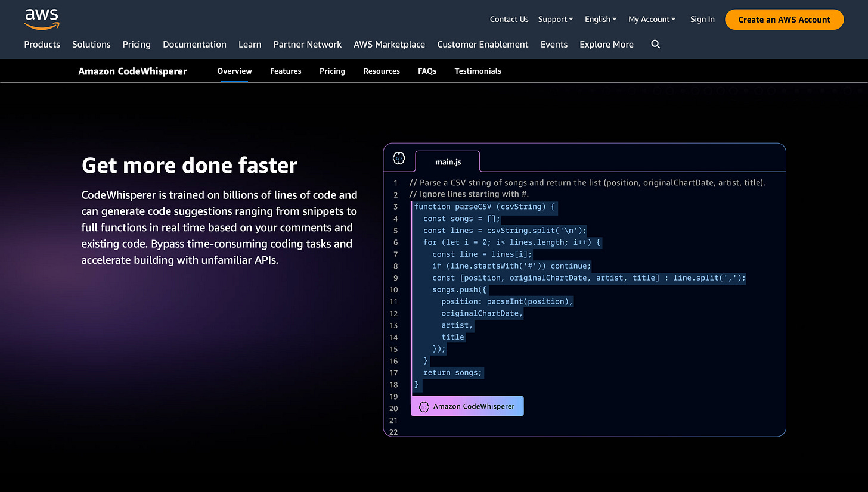Viewport: 868px width, 492px height.
Task: Switch to the FAQs tab
Action: pos(427,71)
